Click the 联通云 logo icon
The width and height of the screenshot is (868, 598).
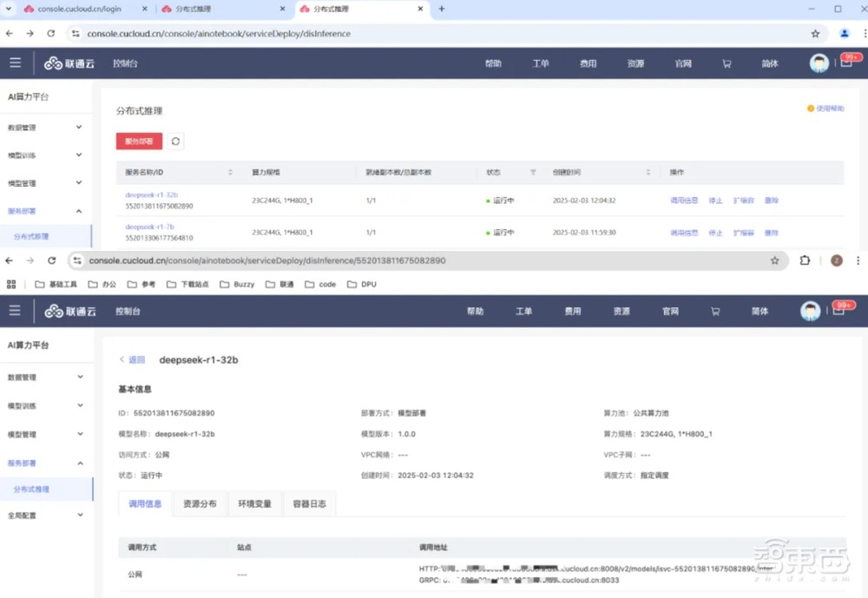(52, 62)
